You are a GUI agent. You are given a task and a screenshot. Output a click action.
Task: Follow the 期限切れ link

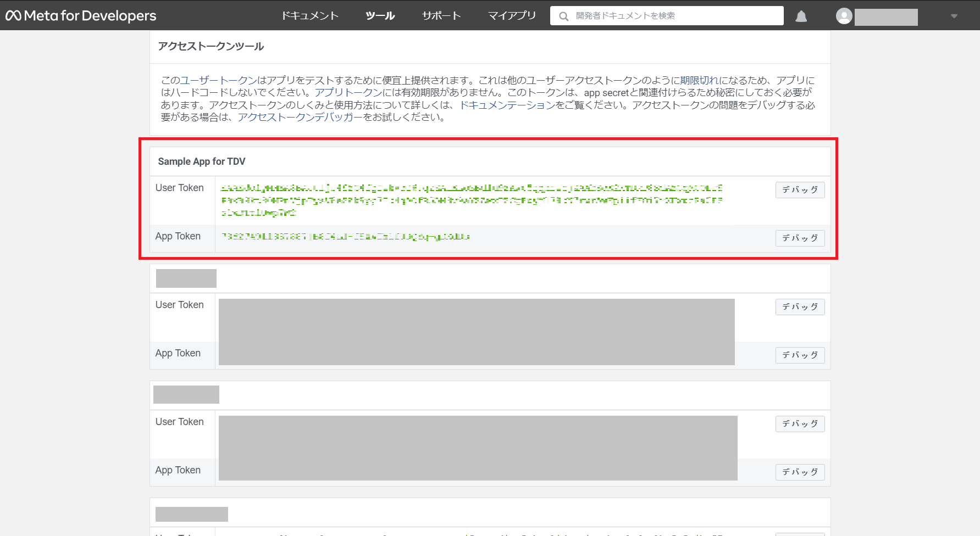click(x=699, y=80)
